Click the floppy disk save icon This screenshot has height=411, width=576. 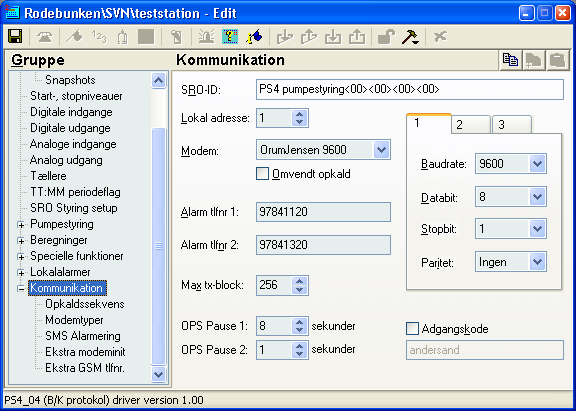click(x=15, y=36)
